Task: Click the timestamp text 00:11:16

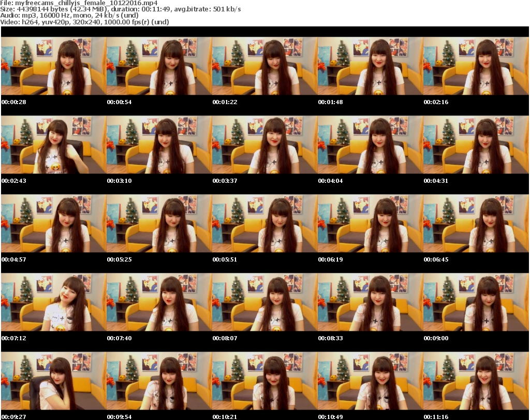Action: click(x=436, y=417)
